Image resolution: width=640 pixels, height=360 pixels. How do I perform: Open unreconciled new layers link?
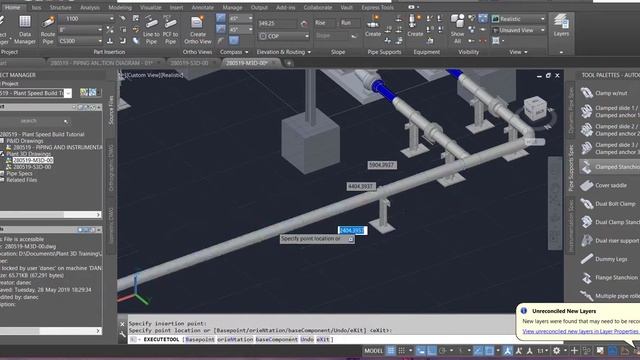pyautogui.click(x=581, y=331)
